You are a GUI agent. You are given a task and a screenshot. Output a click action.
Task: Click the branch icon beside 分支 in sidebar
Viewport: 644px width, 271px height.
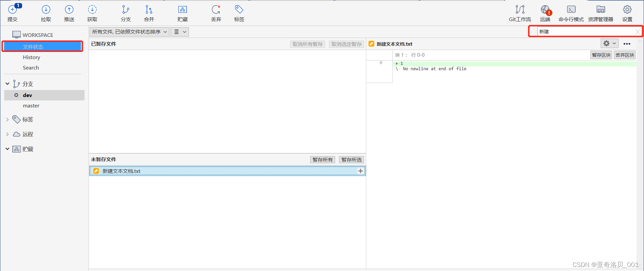(x=16, y=84)
